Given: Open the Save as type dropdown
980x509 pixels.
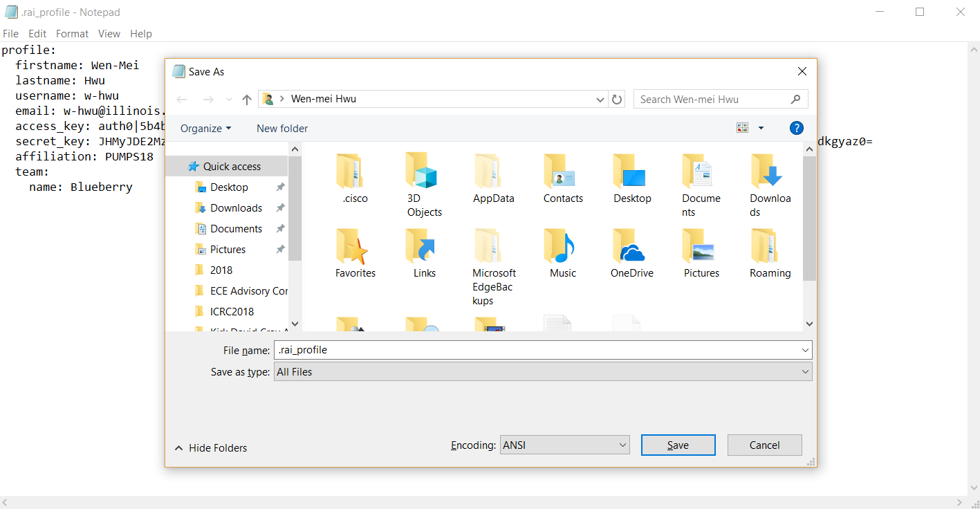Looking at the screenshot, I should (543, 371).
